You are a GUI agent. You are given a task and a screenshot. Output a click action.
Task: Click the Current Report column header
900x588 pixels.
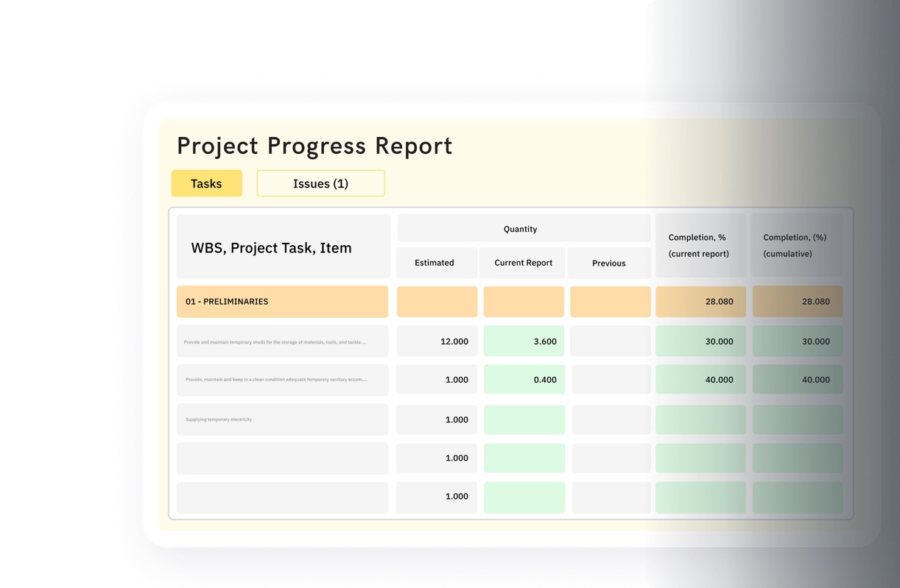pyautogui.click(x=522, y=263)
